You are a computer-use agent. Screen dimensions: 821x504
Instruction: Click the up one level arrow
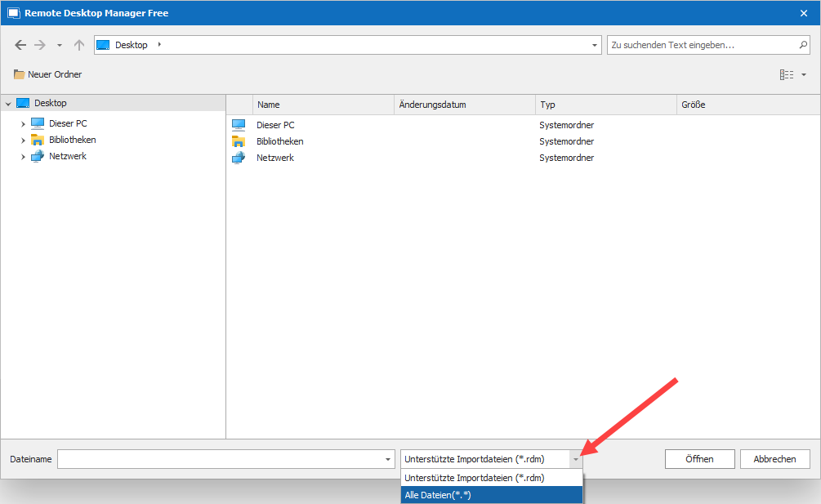tap(79, 46)
